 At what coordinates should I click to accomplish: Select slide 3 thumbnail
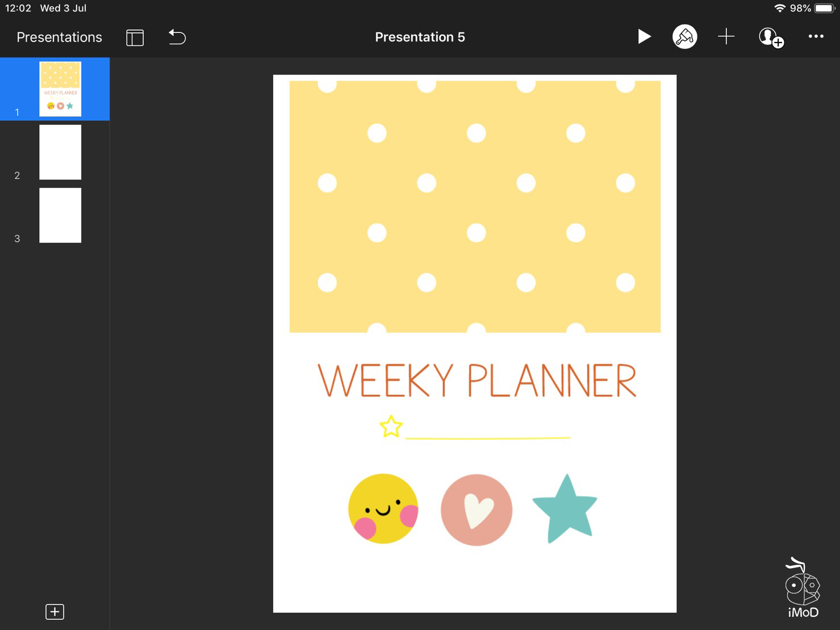[60, 215]
